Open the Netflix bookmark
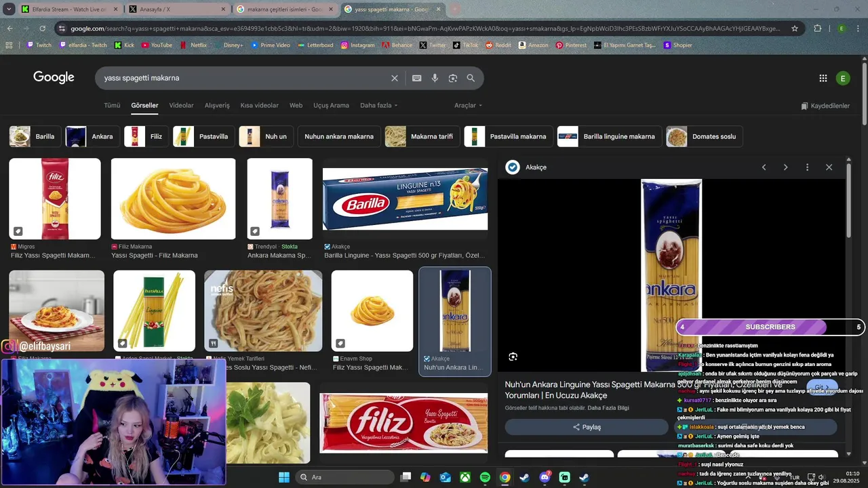The width and height of the screenshot is (868, 488). coord(193,45)
